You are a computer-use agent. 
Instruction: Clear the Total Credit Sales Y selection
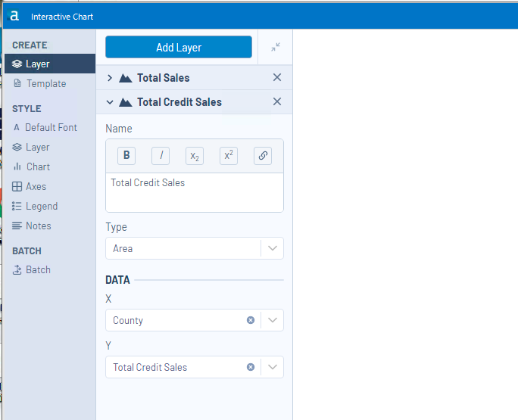click(x=251, y=367)
